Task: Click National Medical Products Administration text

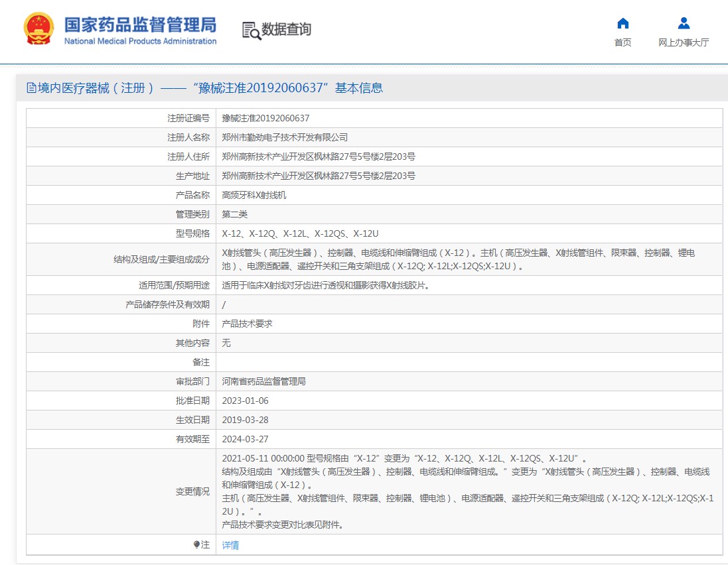Action: 140,41
